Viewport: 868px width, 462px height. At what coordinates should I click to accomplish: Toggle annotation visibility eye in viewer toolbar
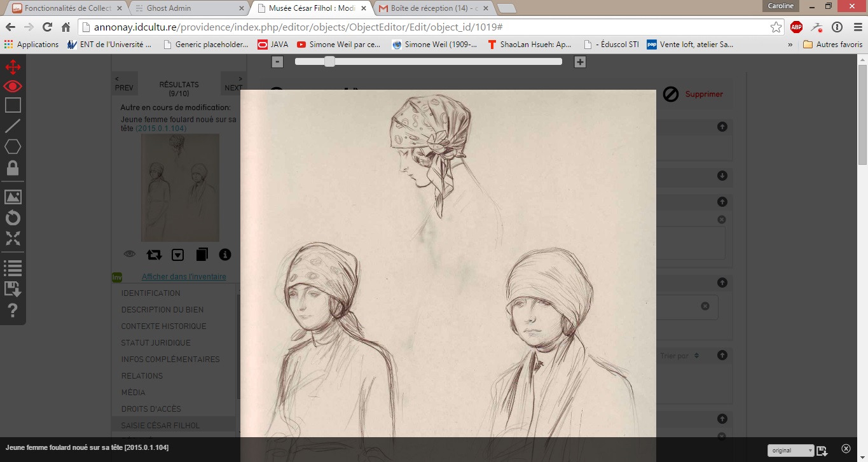click(13, 87)
